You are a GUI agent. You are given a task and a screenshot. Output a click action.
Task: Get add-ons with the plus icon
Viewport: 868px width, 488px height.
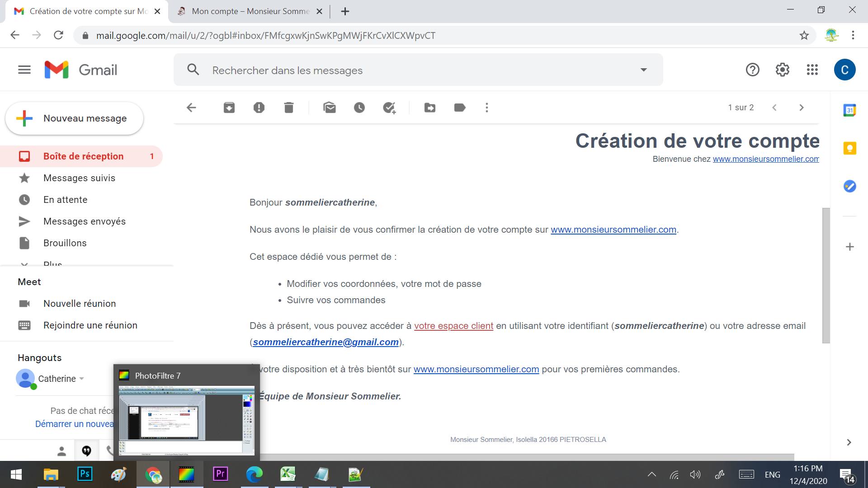tap(850, 247)
